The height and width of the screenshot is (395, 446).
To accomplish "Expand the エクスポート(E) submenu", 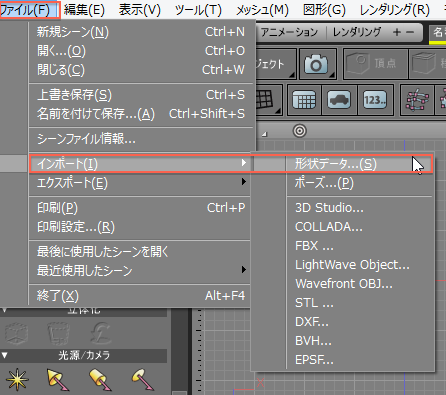I will (x=140, y=183).
